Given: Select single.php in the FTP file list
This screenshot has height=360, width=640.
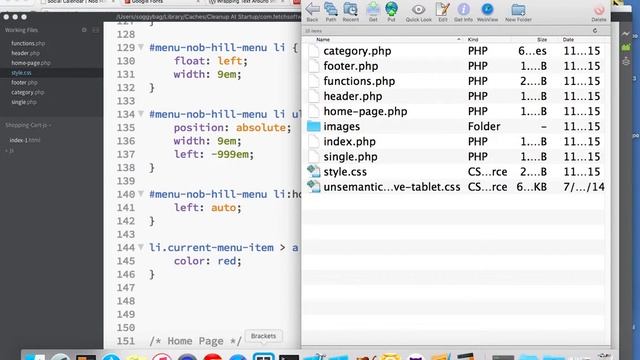Looking at the screenshot, I should [350, 157].
